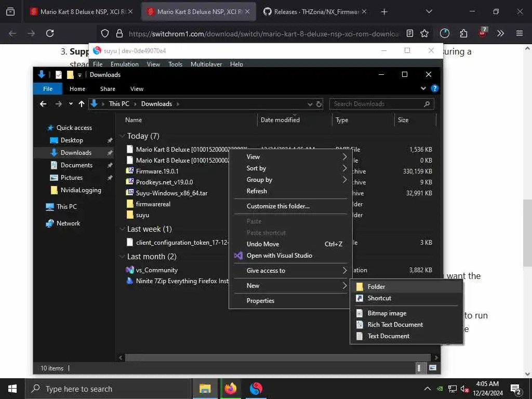Open the Sort by submenu

point(291,168)
